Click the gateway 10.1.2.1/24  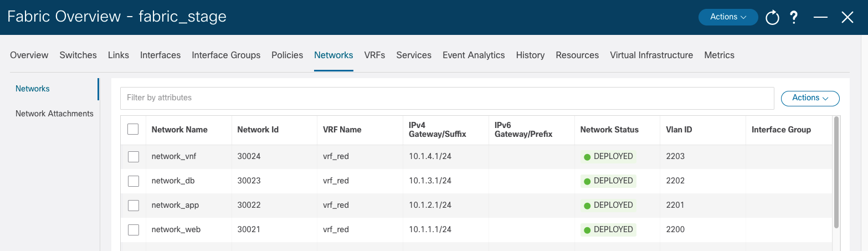point(430,205)
